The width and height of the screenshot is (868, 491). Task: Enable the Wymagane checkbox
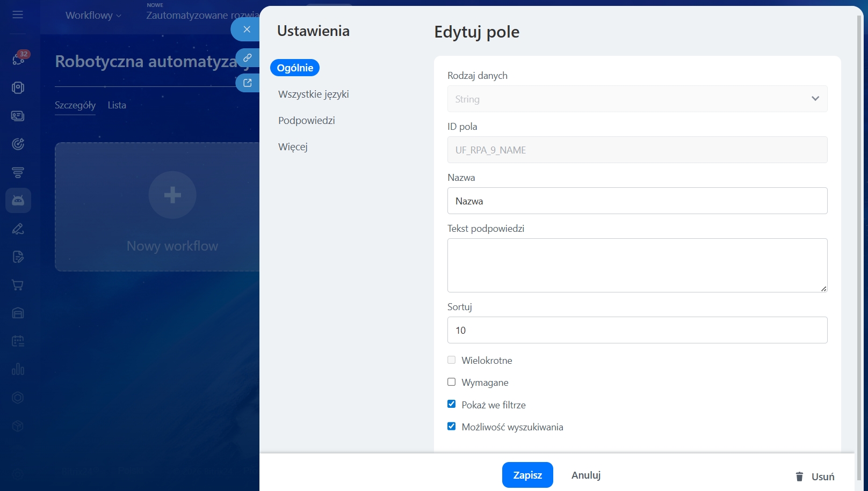452,382
